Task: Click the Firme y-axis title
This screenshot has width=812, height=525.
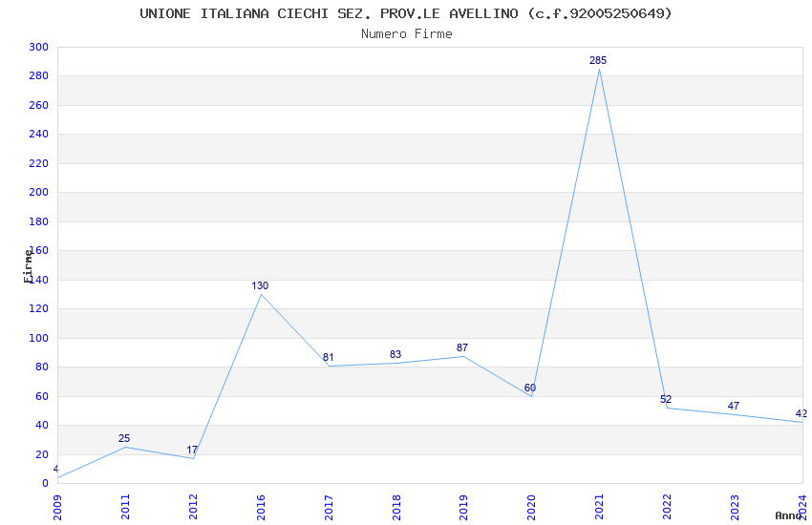Action: pyautogui.click(x=28, y=266)
